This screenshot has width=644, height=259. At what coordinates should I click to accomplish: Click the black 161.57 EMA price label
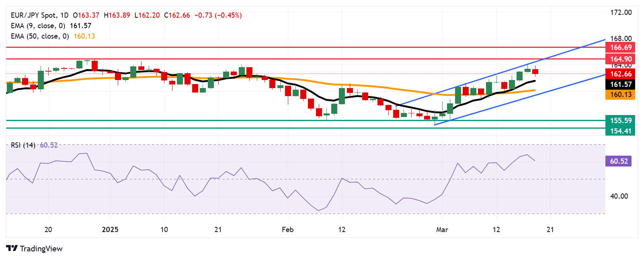coord(620,84)
